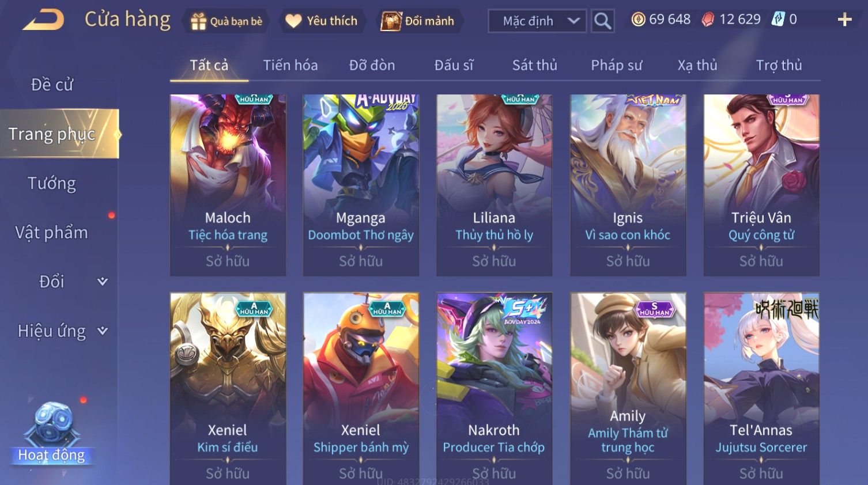Click the plus icon to add currency

tap(844, 20)
